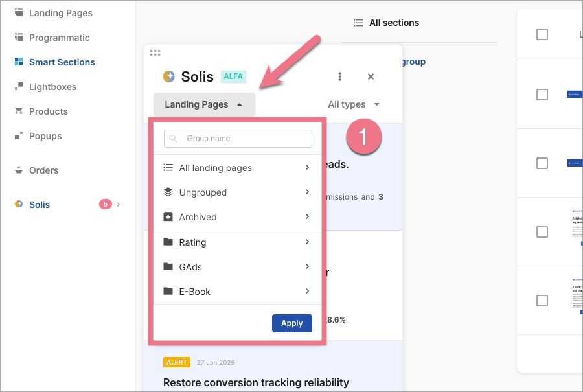The image size is (583, 392).
Task: Select All landing pages from the group list
Action: click(x=215, y=167)
